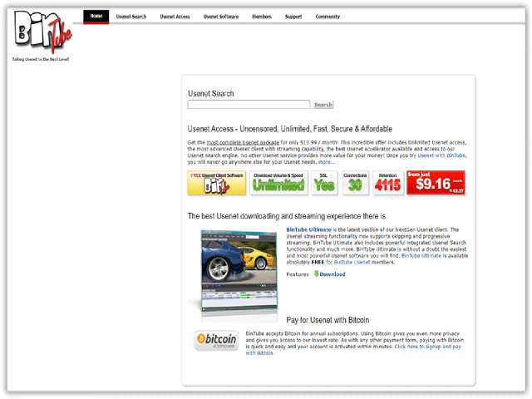Screen dimensions: 532x399
Task: Click tagline 'Taking Usenet to the Next Level'
Action: (x=41, y=59)
